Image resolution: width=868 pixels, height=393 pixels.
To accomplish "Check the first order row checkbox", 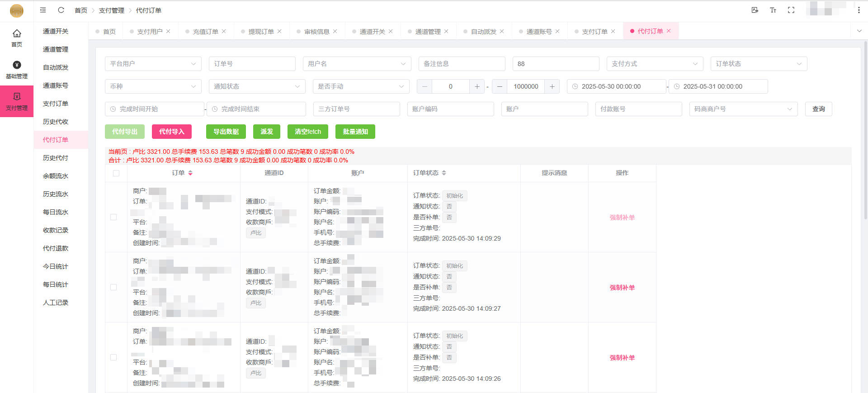I will click(113, 217).
